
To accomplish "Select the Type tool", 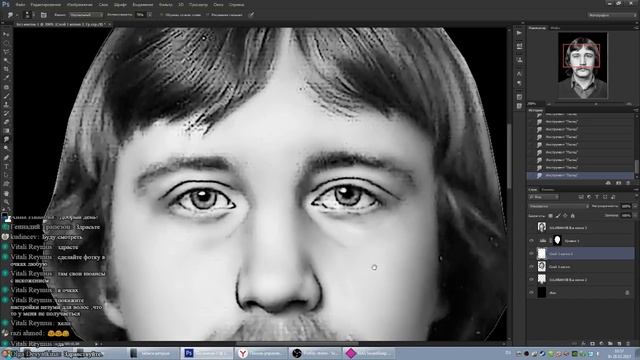I will point(6,167).
